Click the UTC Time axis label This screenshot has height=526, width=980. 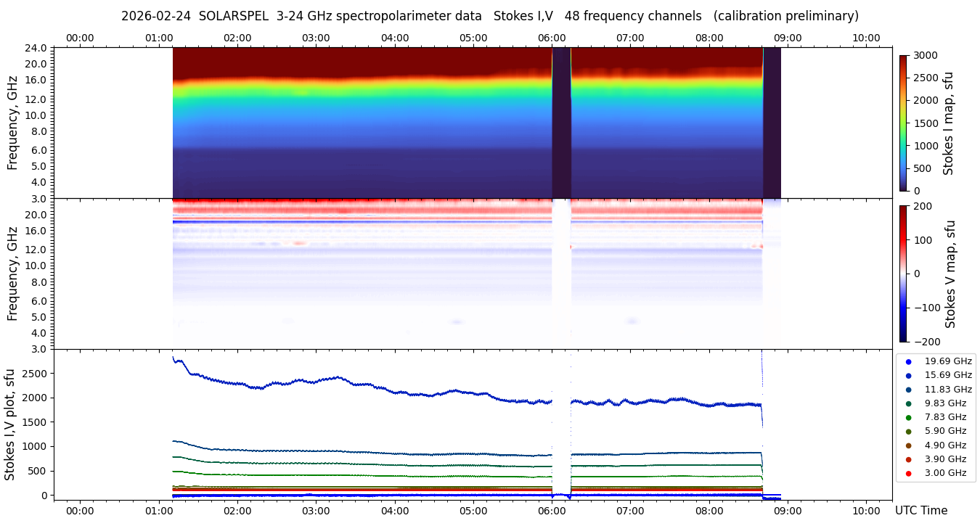(920, 511)
